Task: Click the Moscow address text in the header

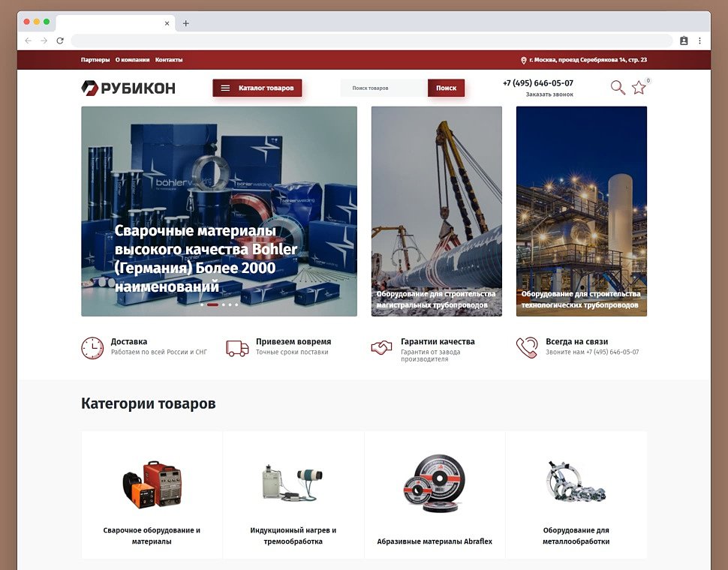Action: [x=588, y=60]
